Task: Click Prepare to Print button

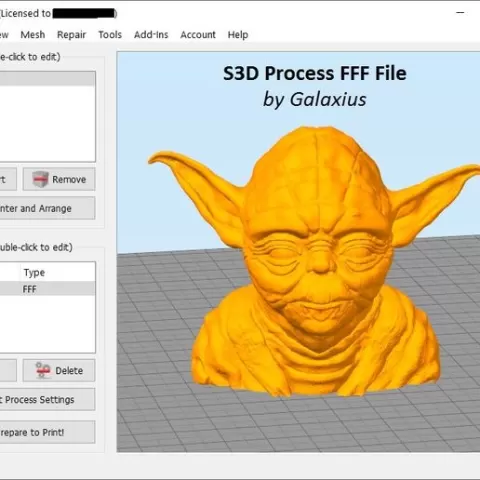Action: [x=47, y=432]
